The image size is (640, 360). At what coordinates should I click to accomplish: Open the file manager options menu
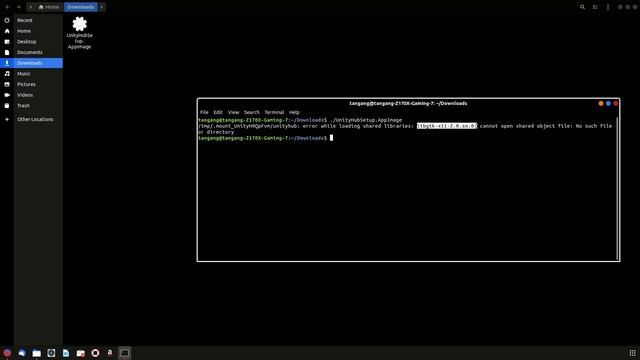[x=608, y=7]
